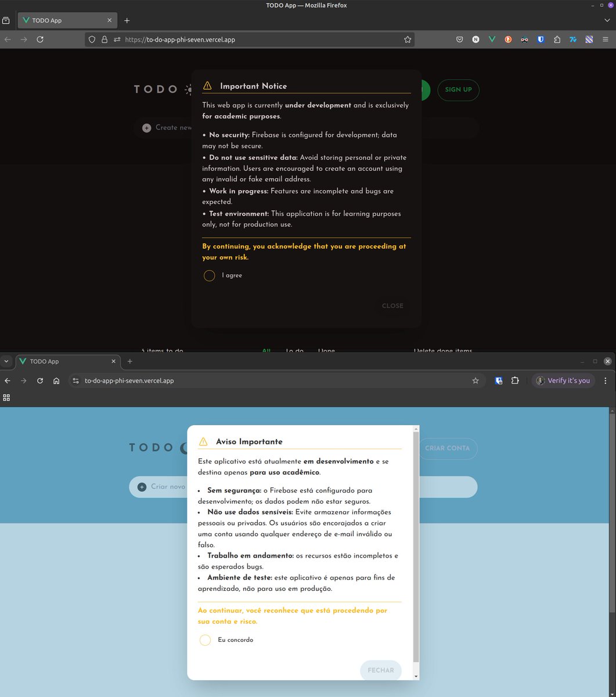The width and height of the screenshot is (616, 697).
Task: Save the page to Pocket in Firefox
Action: tap(459, 39)
